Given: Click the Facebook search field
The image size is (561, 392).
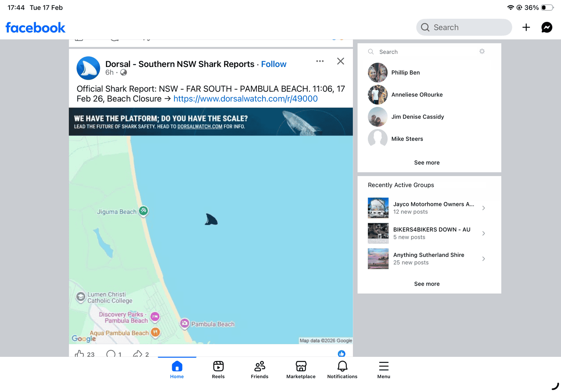Looking at the screenshot, I should [464, 27].
